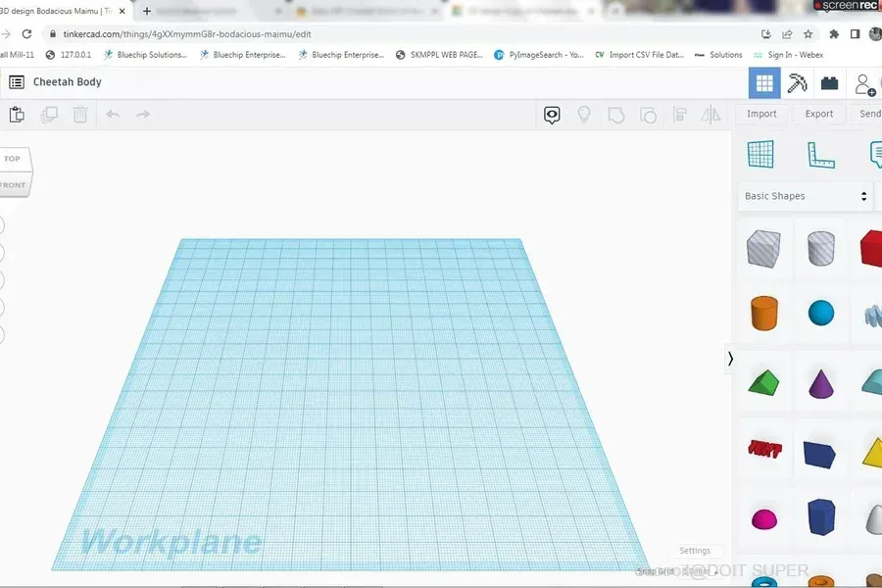Click the Export button
The height and width of the screenshot is (588, 882).
pos(819,114)
